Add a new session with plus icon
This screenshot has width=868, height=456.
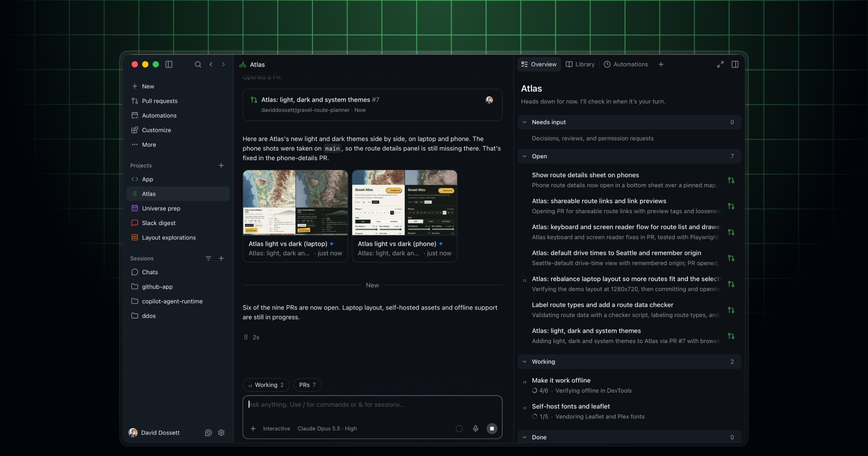pyautogui.click(x=221, y=258)
